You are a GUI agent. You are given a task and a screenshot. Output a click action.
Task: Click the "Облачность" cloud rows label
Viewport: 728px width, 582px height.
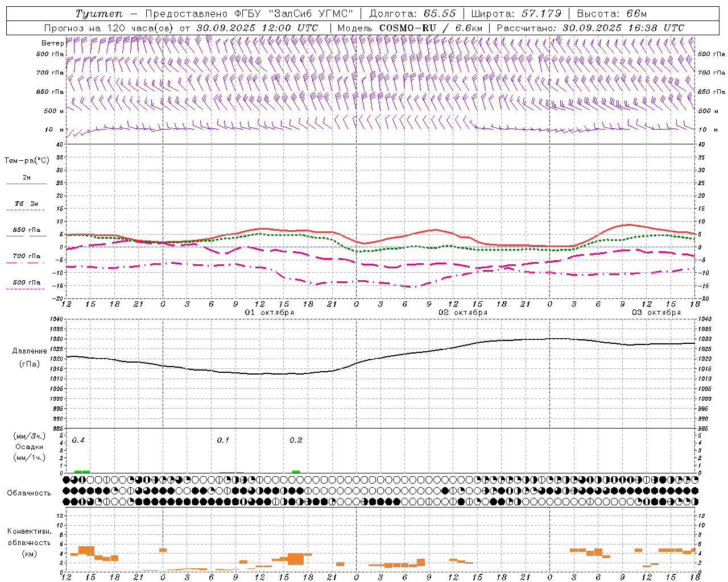(x=29, y=493)
